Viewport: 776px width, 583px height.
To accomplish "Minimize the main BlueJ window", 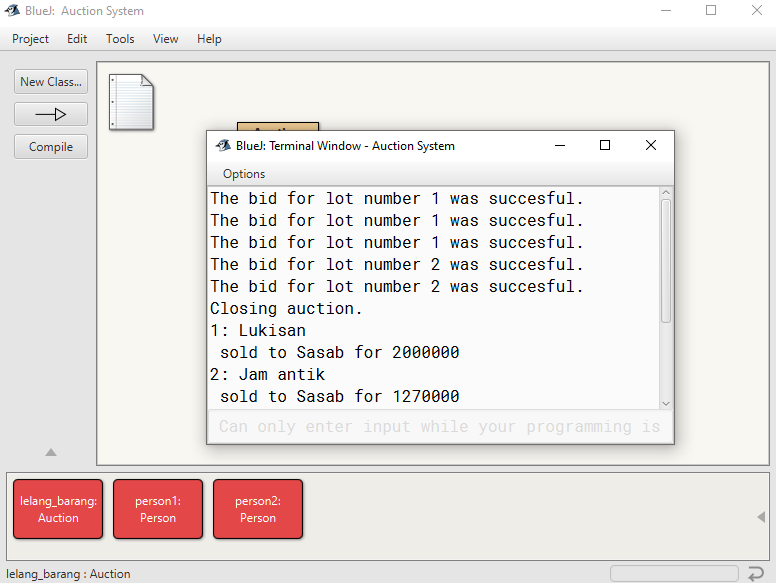I will (666, 10).
